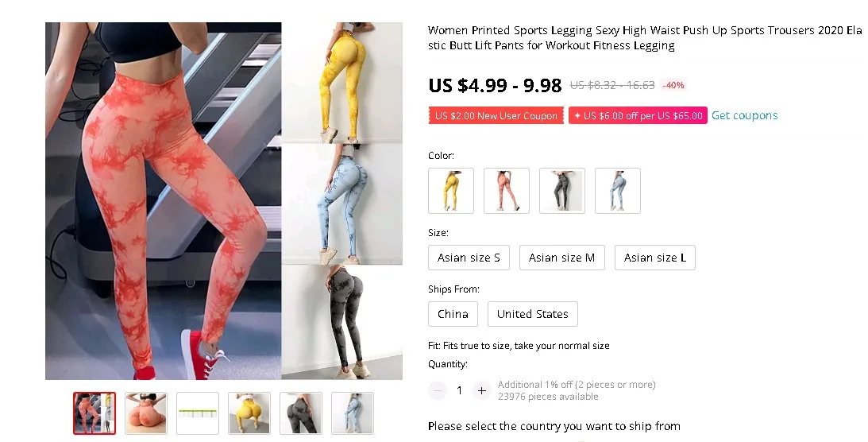View the yellow leggings gallery thumbnail
Image resolution: width=868 pixels, height=442 pixels.
[249, 413]
